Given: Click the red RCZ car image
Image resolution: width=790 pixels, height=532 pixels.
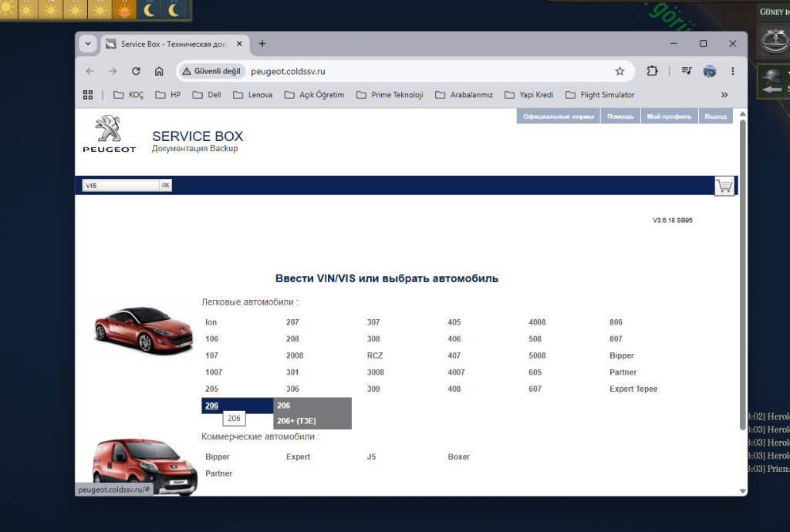Looking at the screenshot, I should point(143,329).
